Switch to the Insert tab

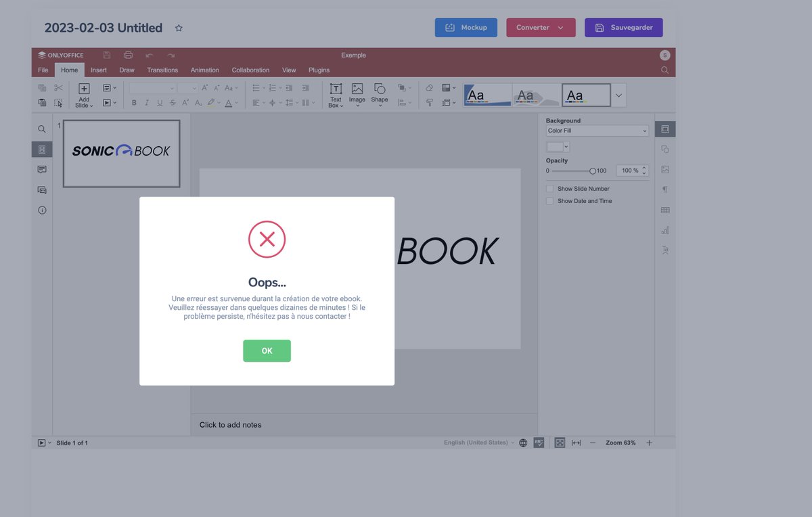(x=99, y=70)
